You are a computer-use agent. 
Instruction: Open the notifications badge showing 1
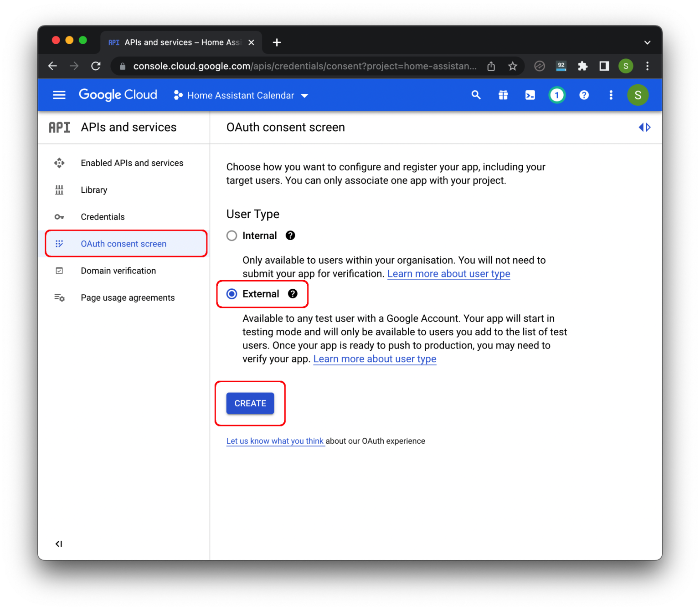pos(557,95)
